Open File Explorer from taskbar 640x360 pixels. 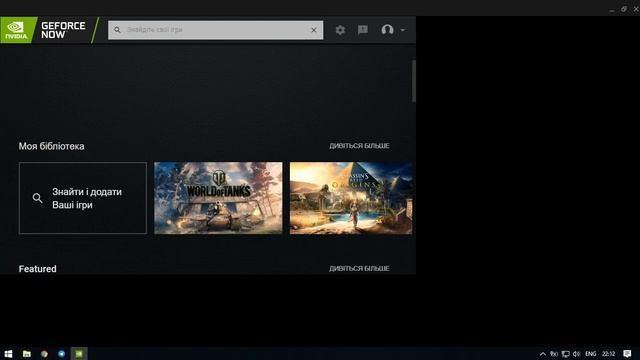27,354
